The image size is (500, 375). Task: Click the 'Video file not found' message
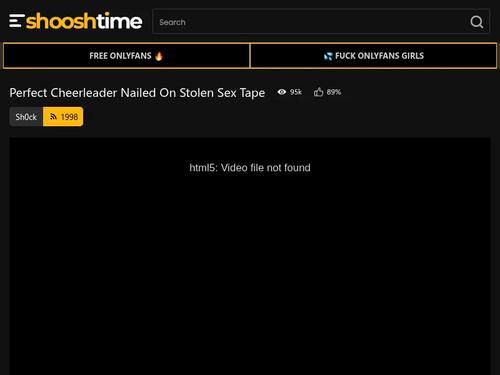pos(250,168)
